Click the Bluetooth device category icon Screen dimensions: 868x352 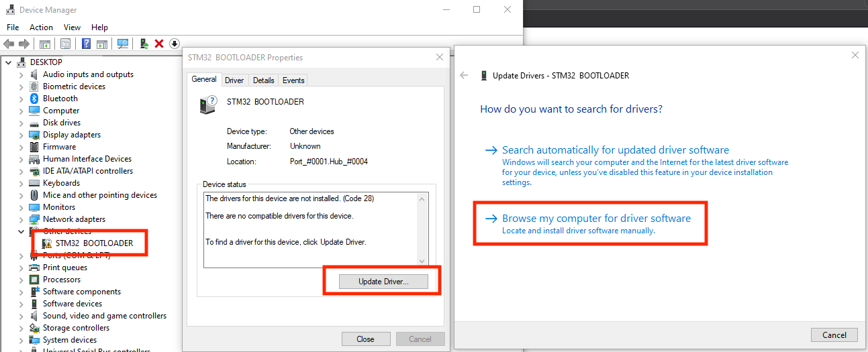point(35,99)
